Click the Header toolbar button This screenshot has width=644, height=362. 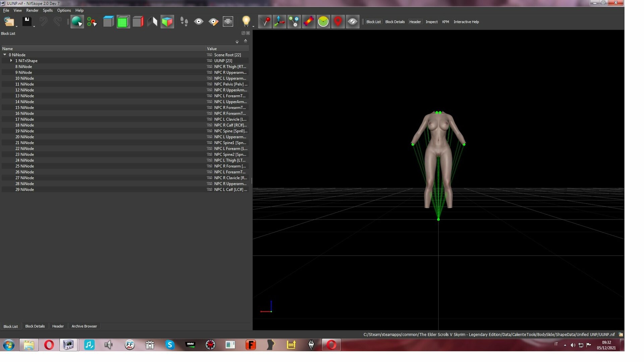point(415,22)
